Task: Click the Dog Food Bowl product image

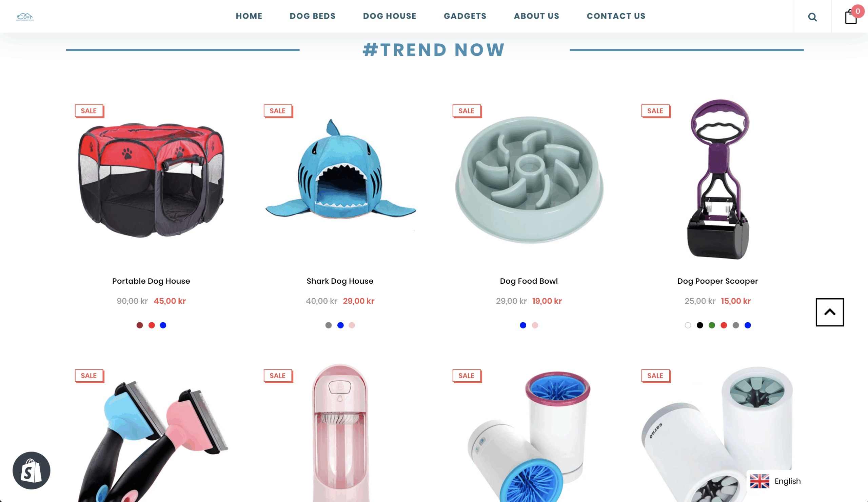Action: point(529,180)
